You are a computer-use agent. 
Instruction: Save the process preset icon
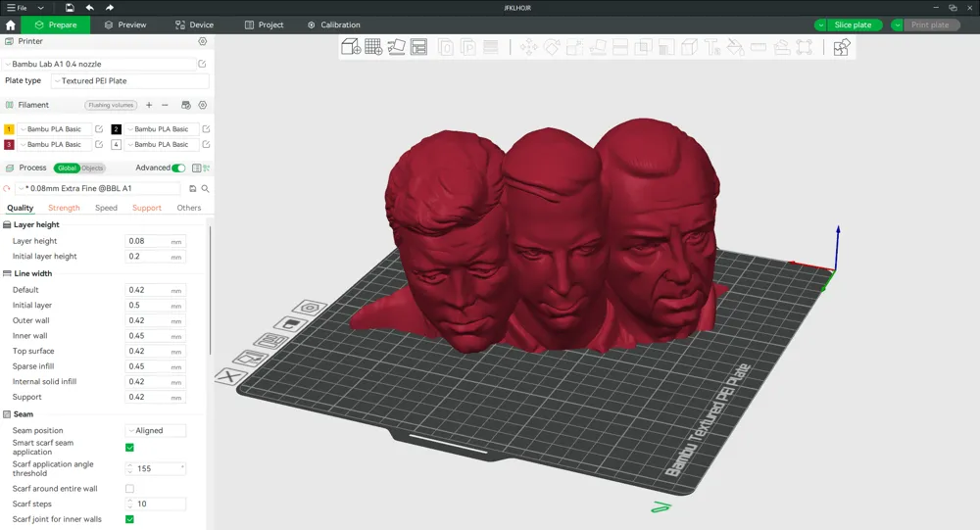(192, 188)
